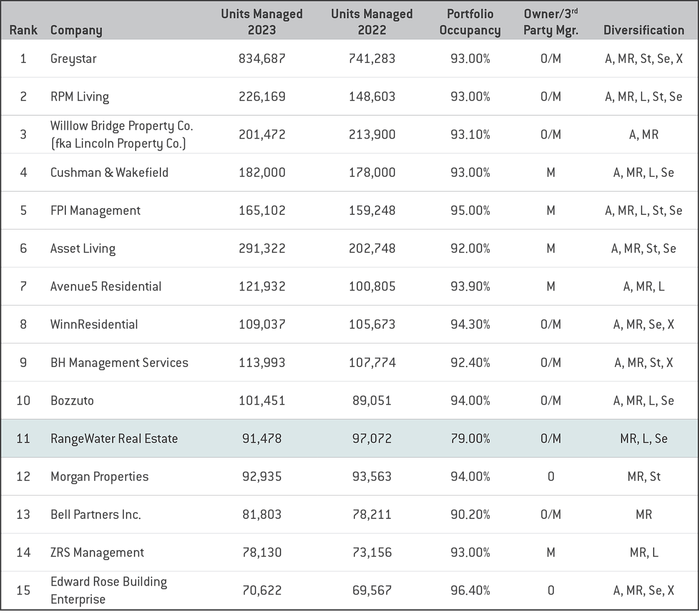Click the 121,932 units cell
The height and width of the screenshot is (616, 699).
[262, 287]
